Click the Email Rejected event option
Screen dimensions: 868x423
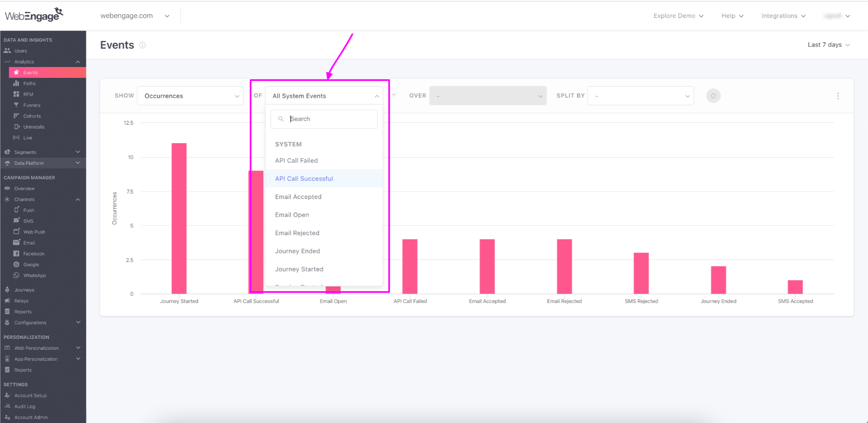click(297, 233)
